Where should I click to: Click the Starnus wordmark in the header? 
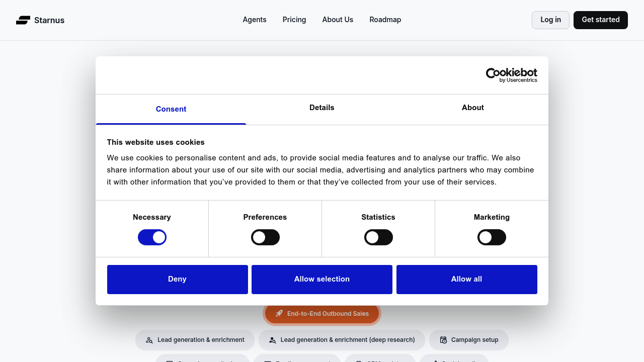(49, 20)
